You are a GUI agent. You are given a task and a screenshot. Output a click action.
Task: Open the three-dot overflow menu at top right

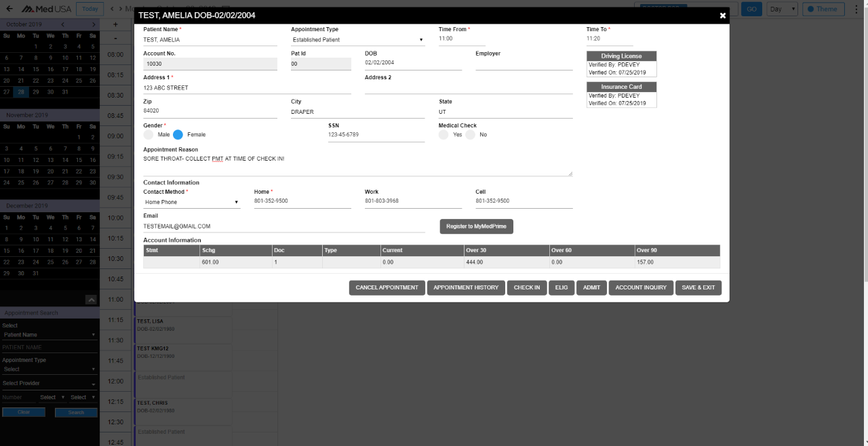pyautogui.click(x=856, y=9)
